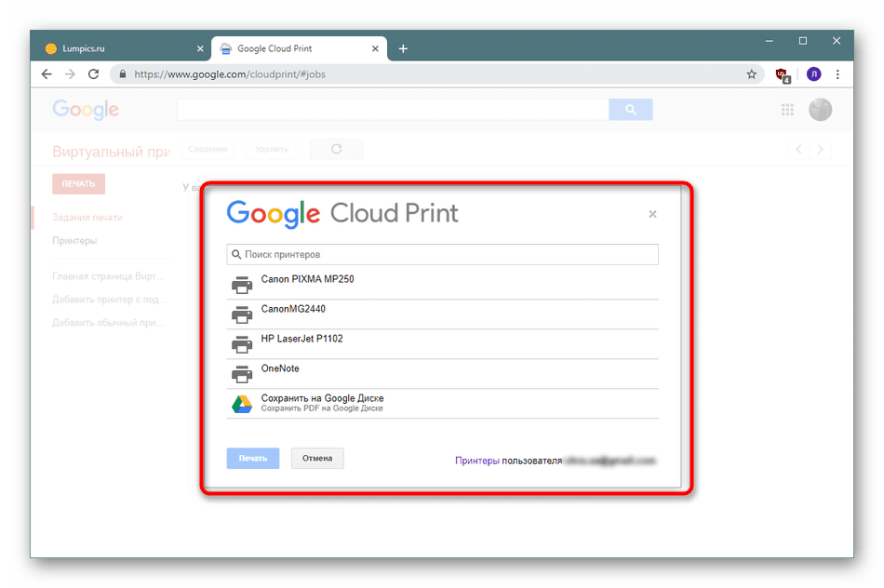Go back with browser back arrow
Image resolution: width=884 pixels, height=588 pixels.
point(47,73)
